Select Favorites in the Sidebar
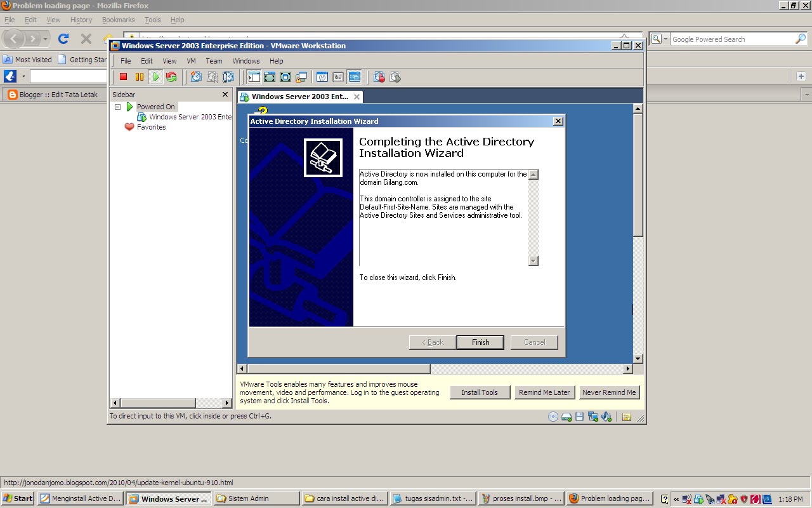812x508 pixels. 145,127
